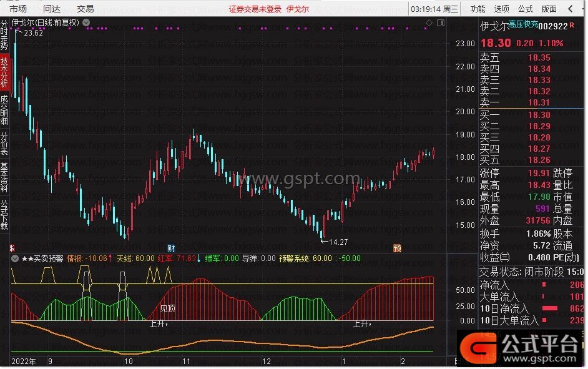Screen dimensions: 588x369
Task: Click the 10日大单流入 row
Action: coord(532,321)
